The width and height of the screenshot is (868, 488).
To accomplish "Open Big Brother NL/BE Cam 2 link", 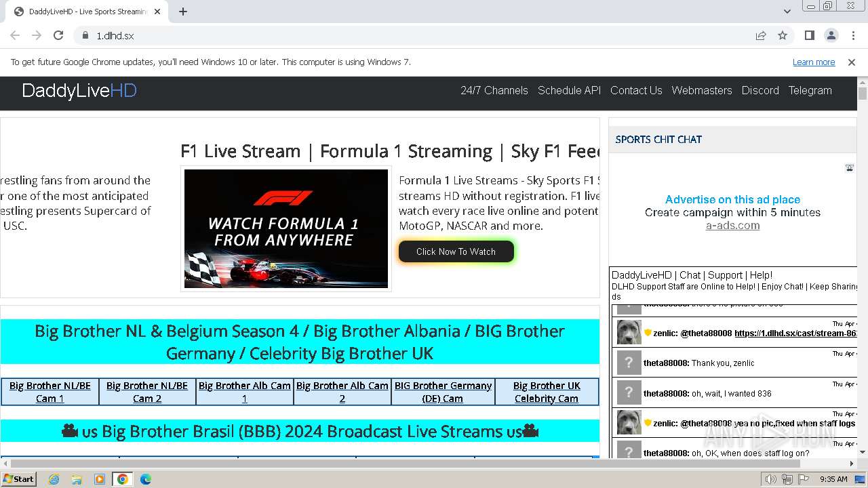I will pos(147,392).
